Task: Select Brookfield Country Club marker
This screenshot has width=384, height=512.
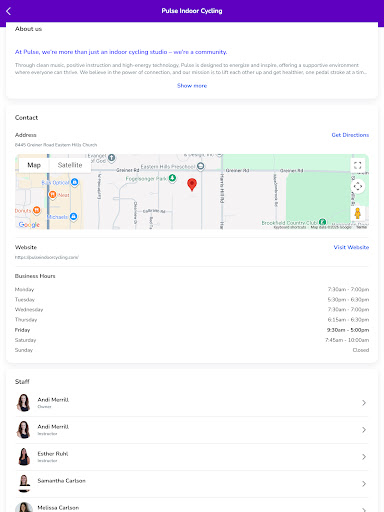Action: click(x=322, y=222)
